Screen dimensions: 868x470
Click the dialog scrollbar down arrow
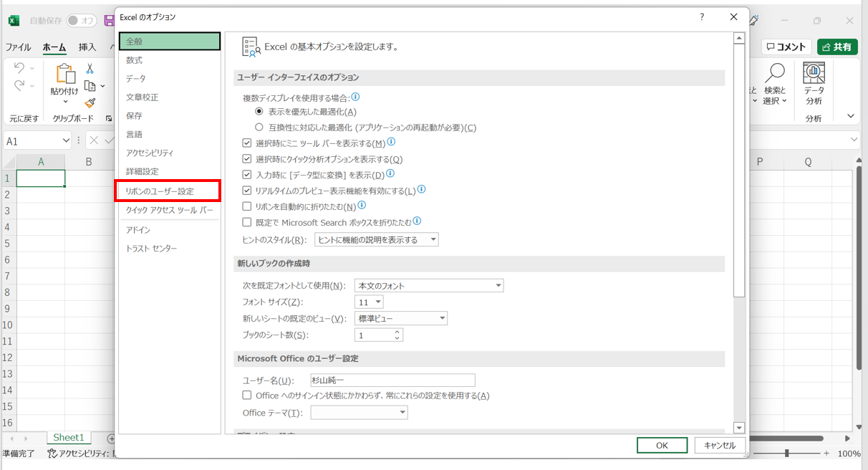tap(739, 428)
